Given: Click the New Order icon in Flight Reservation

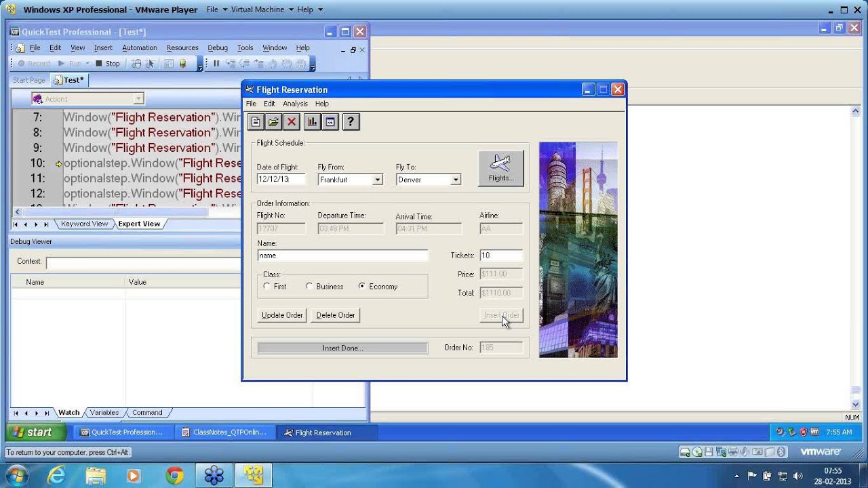Looking at the screenshot, I should coord(256,122).
